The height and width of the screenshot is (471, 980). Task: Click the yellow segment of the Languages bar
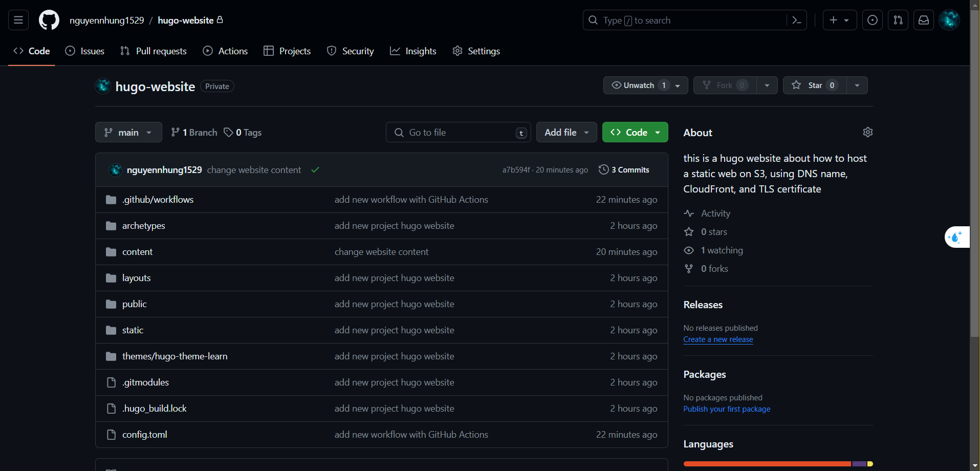[870, 464]
